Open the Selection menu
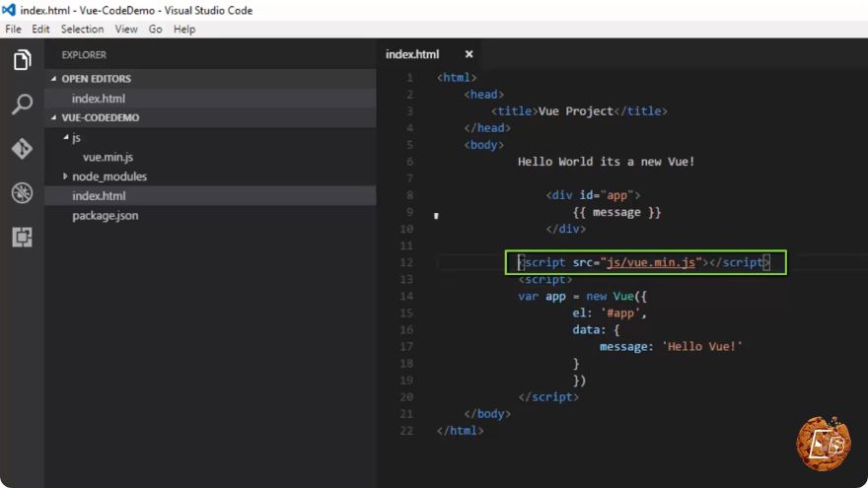 click(x=82, y=30)
